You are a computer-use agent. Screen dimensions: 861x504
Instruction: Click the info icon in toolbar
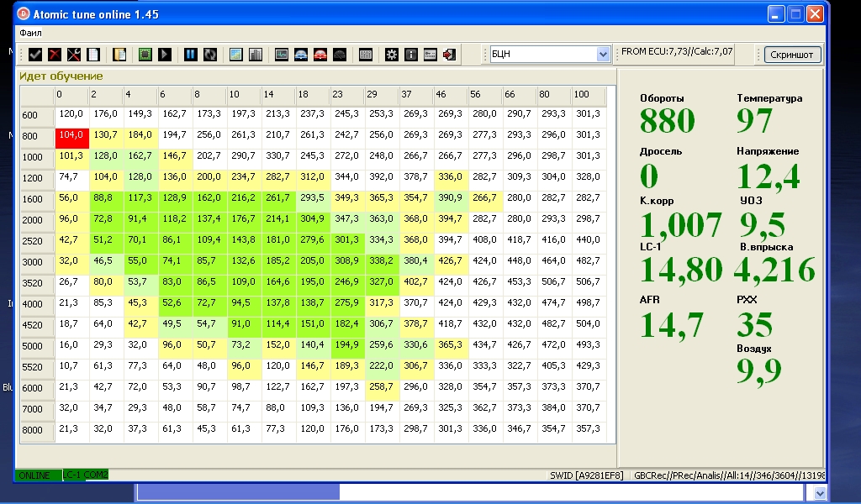(x=410, y=55)
